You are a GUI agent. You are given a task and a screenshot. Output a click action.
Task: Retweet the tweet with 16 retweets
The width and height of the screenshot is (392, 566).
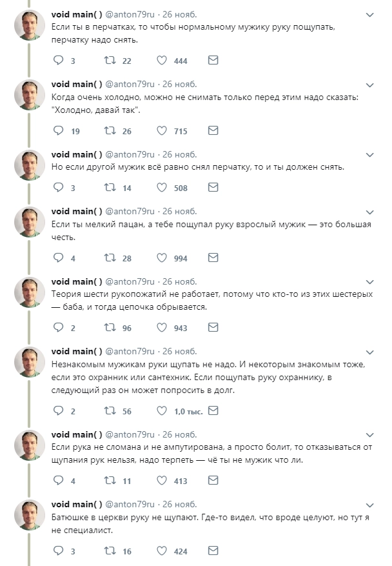[x=110, y=551]
